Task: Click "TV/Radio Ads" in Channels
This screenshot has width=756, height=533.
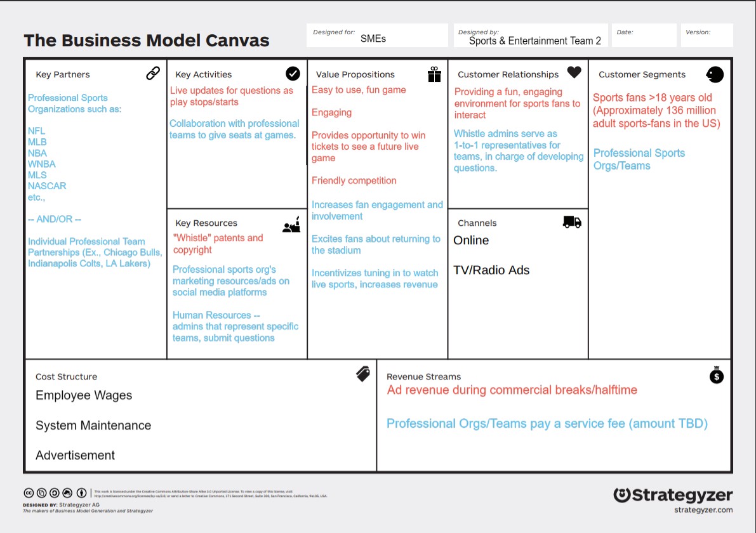Action: (491, 270)
